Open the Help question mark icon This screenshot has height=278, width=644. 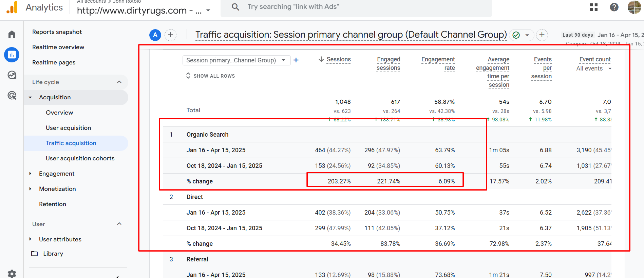[614, 7]
